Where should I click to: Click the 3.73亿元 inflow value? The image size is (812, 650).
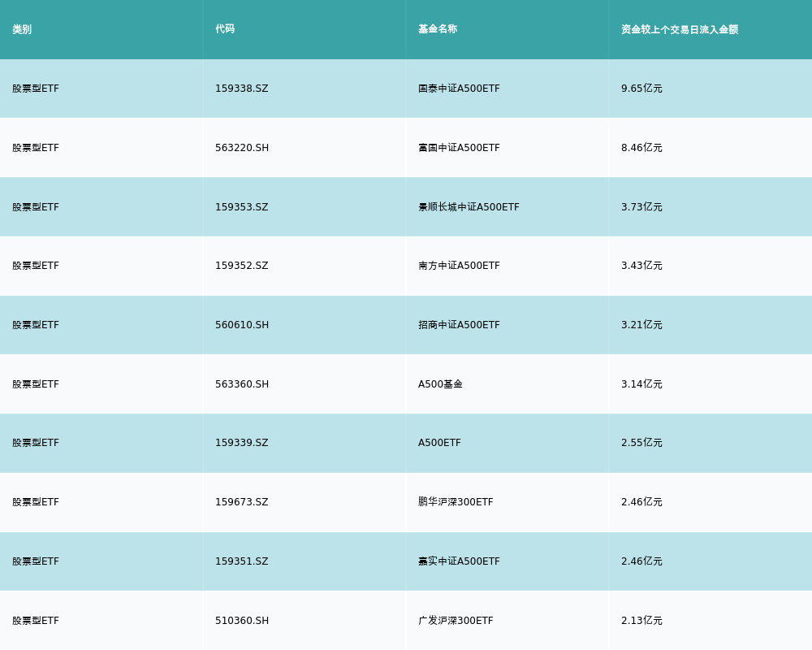(641, 207)
